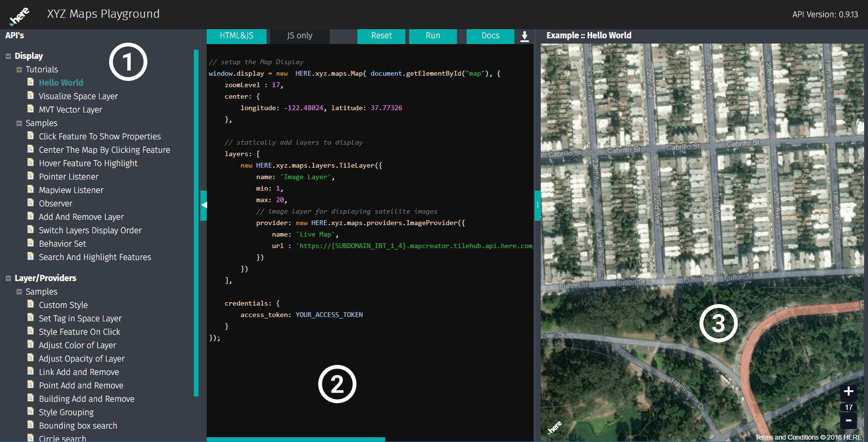
Task: Collapse the left API panel with arrow handle
Action: coord(204,205)
